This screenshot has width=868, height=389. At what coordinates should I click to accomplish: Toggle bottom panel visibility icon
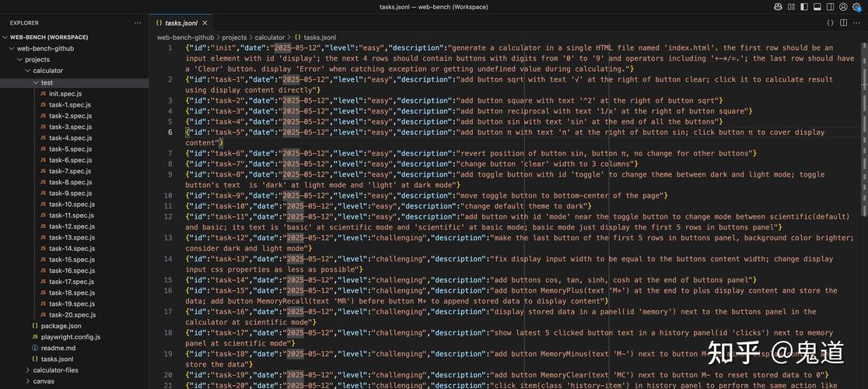817,7
